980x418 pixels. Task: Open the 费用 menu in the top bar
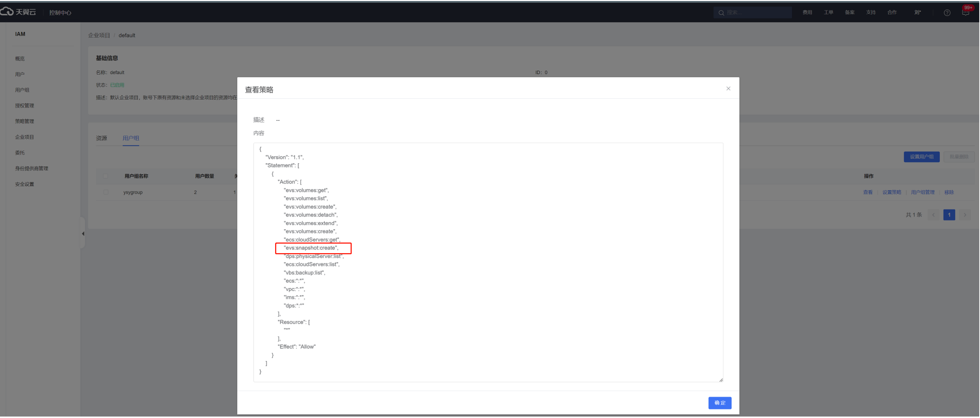point(807,12)
